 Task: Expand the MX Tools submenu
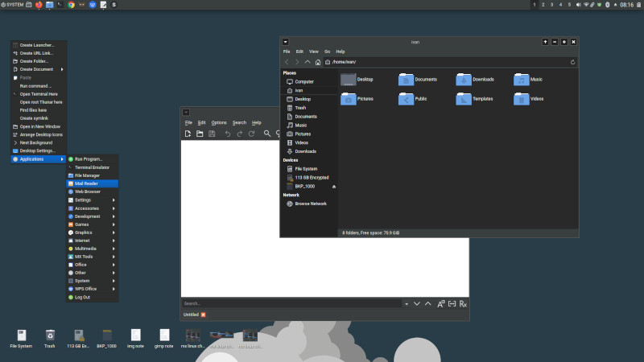93,257
